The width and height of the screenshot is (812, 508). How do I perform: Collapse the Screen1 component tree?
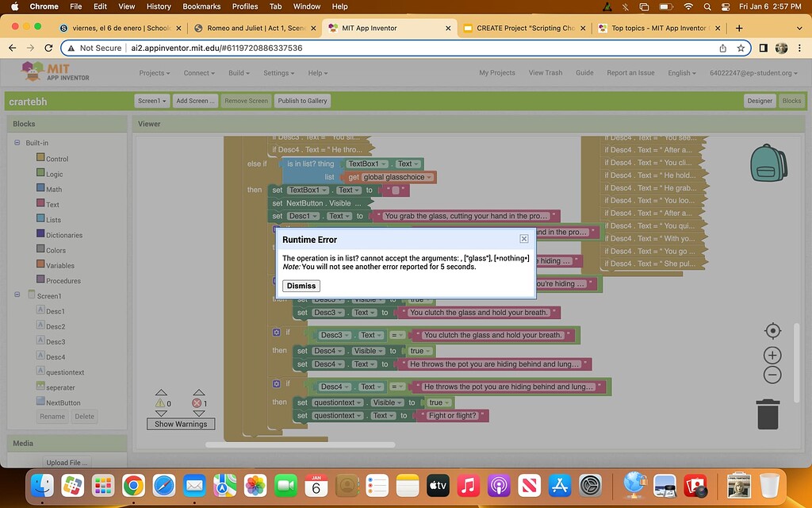click(17, 296)
